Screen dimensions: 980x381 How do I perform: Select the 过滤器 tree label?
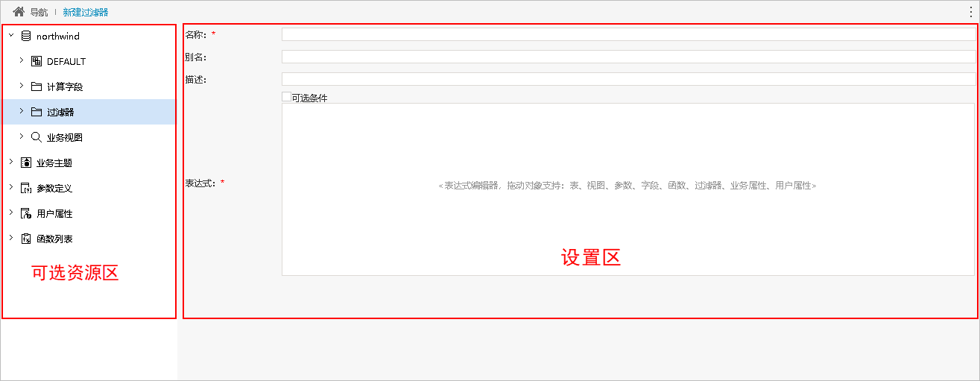coord(60,112)
